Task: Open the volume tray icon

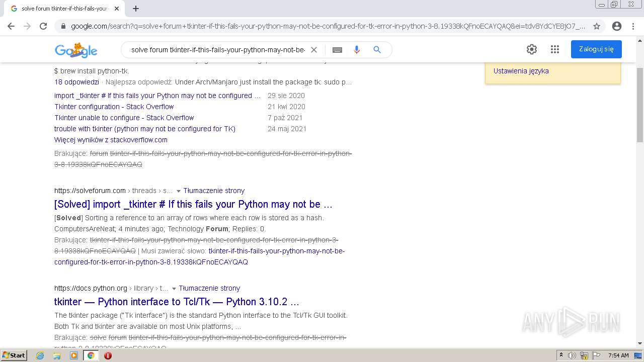Action: [573, 355]
